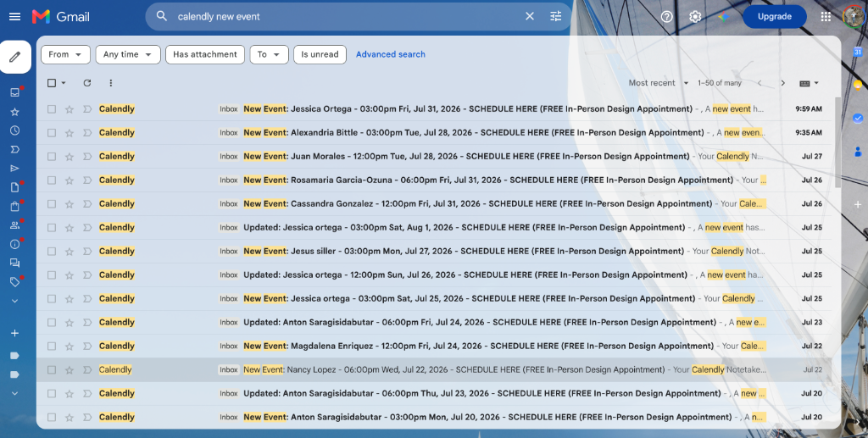Viewport: 868px width, 438px height.
Task: Open the Google apps grid icon
Action: click(826, 17)
